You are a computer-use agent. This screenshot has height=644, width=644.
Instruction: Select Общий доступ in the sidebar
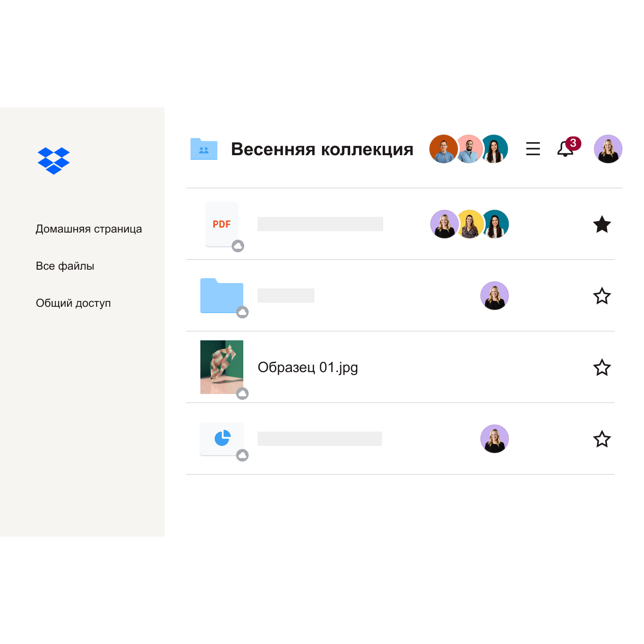[x=73, y=303]
